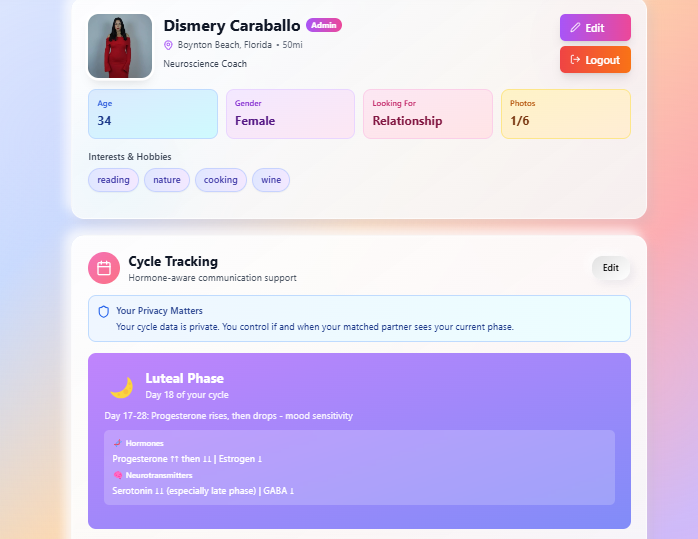This screenshot has width=698, height=539.
Task: Click the brain Neurotransmitters icon
Action: click(x=117, y=475)
